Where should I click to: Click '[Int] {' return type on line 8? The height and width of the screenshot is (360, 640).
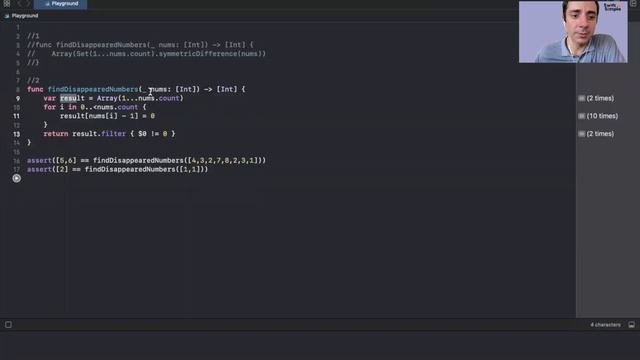[231, 89]
